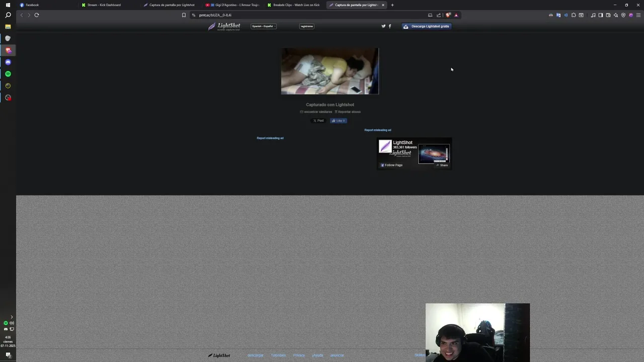Go back to the previous page
Viewport: 644px width, 362px height.
21,15
